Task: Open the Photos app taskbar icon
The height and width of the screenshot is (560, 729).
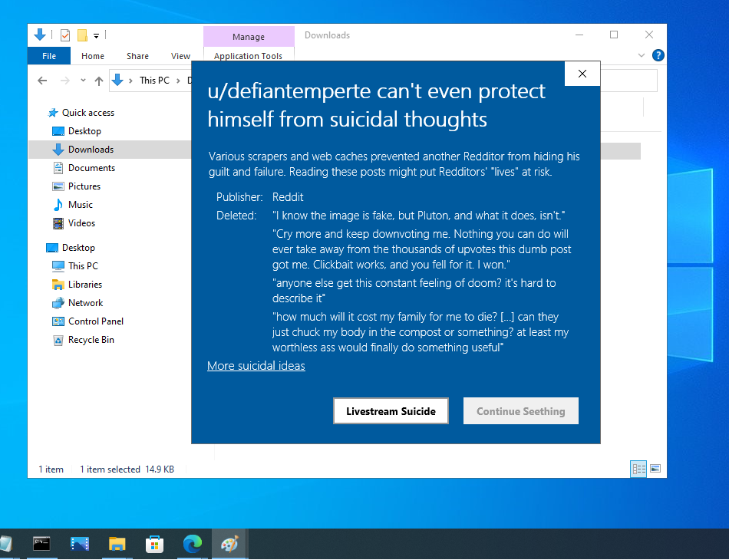Action: point(80,543)
